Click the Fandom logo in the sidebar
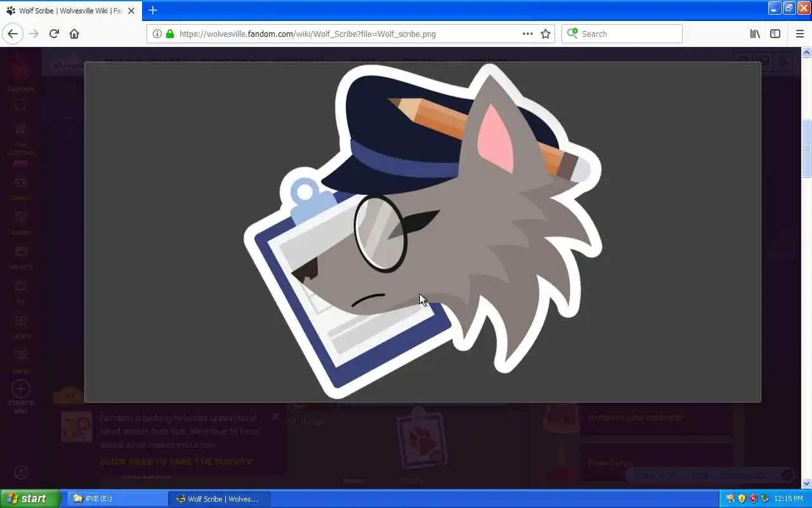 coord(20,71)
